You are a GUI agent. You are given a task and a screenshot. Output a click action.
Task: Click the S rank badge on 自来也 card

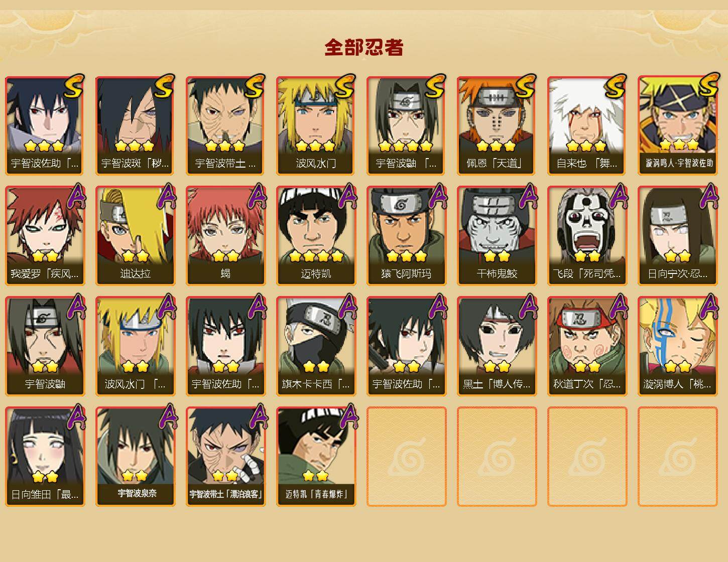[x=616, y=86]
